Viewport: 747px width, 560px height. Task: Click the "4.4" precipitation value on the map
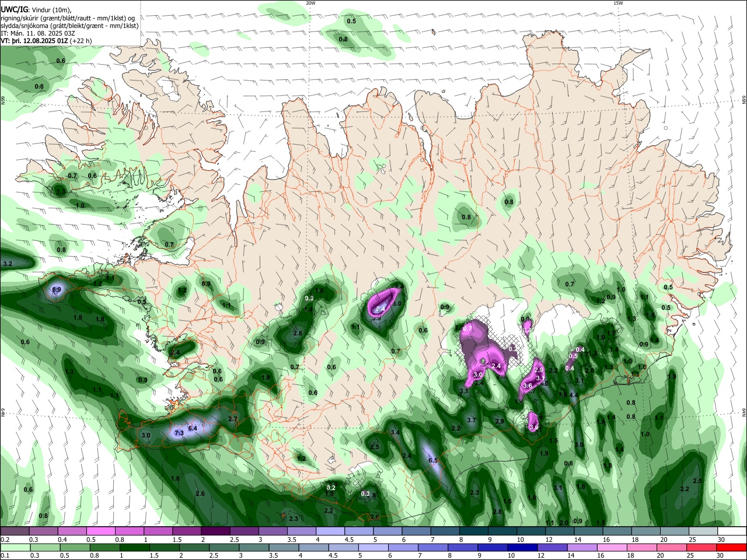(x=574, y=395)
